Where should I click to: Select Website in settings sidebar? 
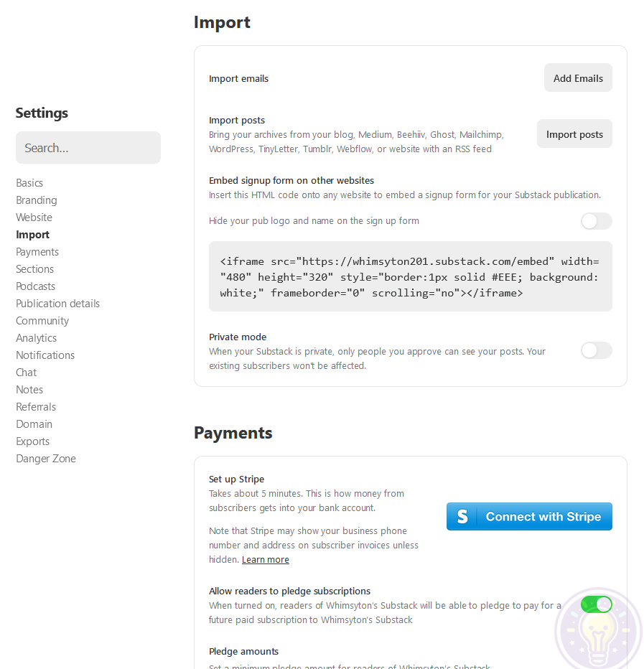pyautogui.click(x=34, y=217)
